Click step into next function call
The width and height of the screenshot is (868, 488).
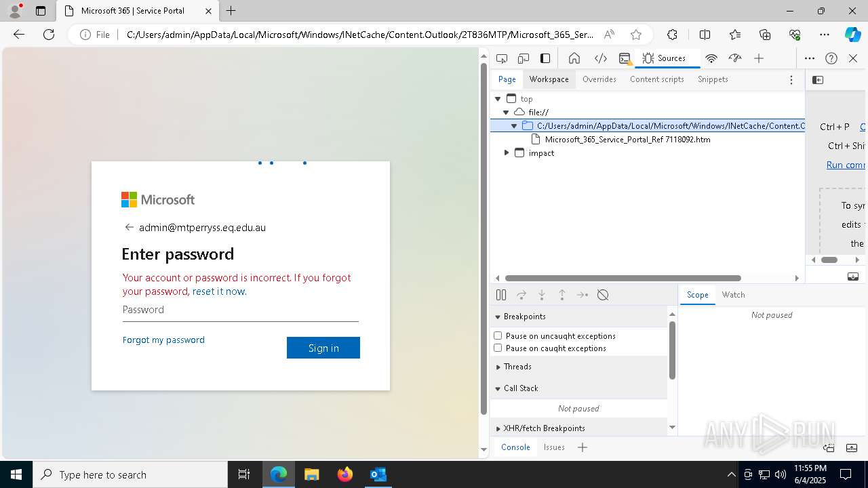pyautogui.click(x=542, y=295)
